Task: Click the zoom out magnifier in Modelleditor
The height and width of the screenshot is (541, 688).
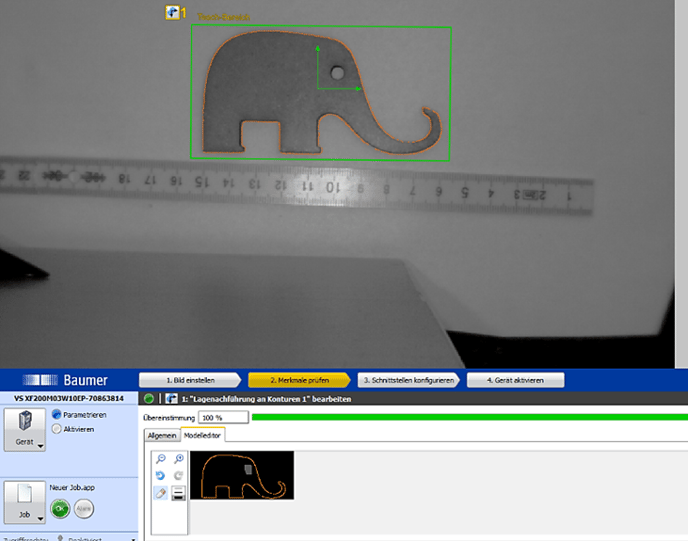Action: click(161, 459)
